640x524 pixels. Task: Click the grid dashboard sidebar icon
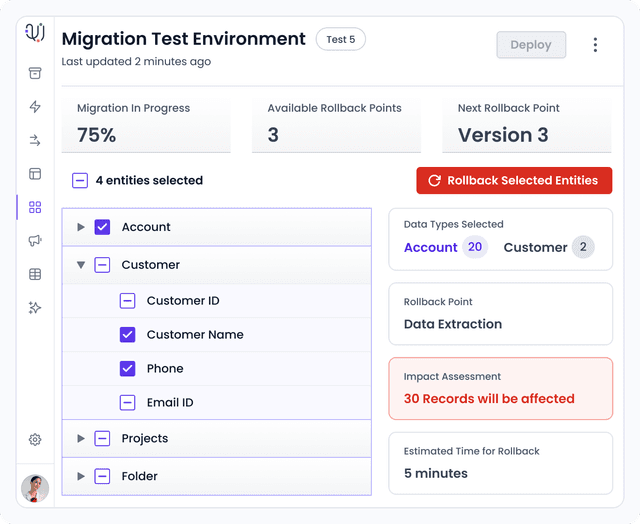35,207
